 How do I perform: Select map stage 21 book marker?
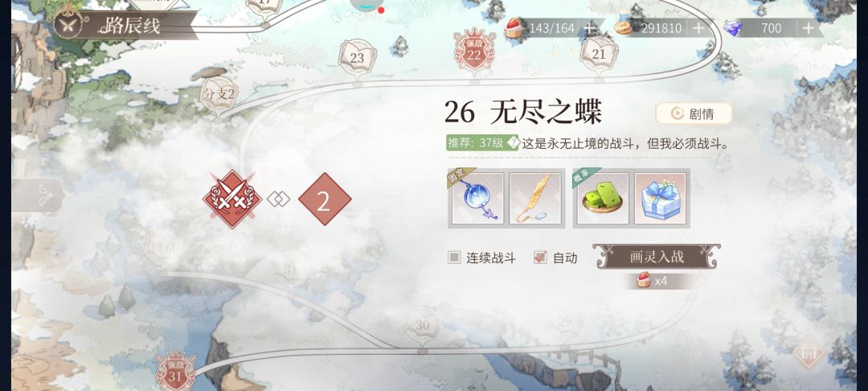599,54
